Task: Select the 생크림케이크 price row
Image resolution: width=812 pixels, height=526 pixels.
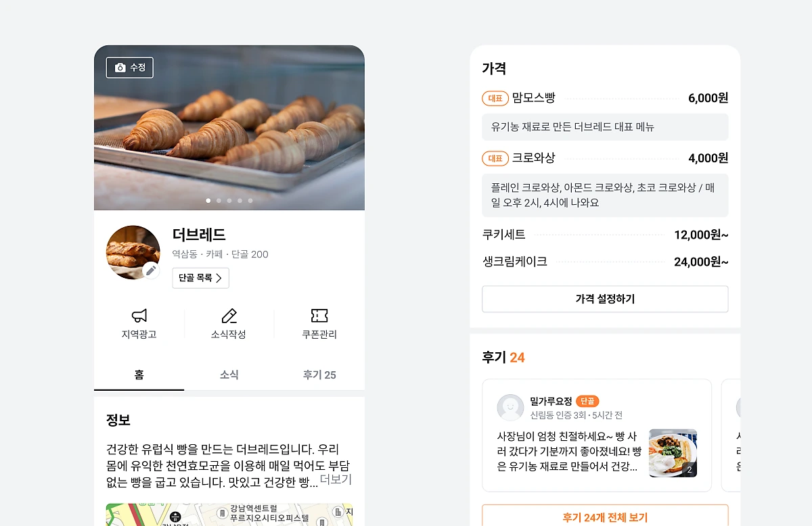Action: pos(605,262)
